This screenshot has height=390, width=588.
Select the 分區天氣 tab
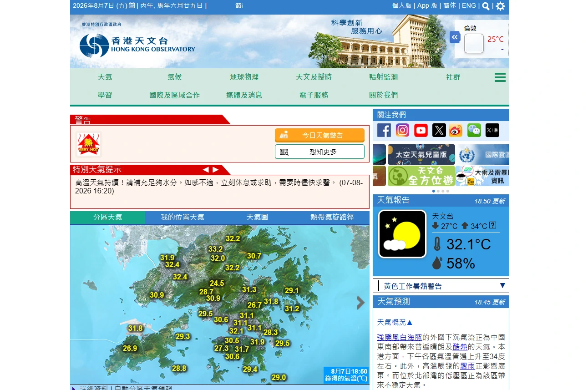(x=108, y=218)
